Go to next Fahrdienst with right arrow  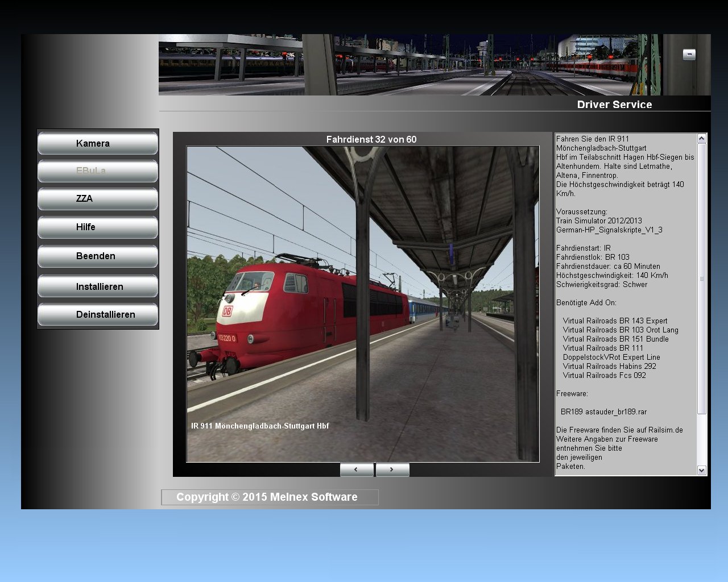coord(392,469)
